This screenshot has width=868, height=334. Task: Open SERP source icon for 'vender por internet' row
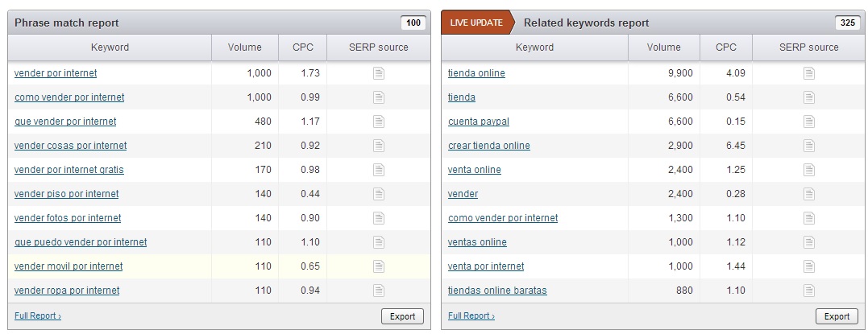click(379, 73)
